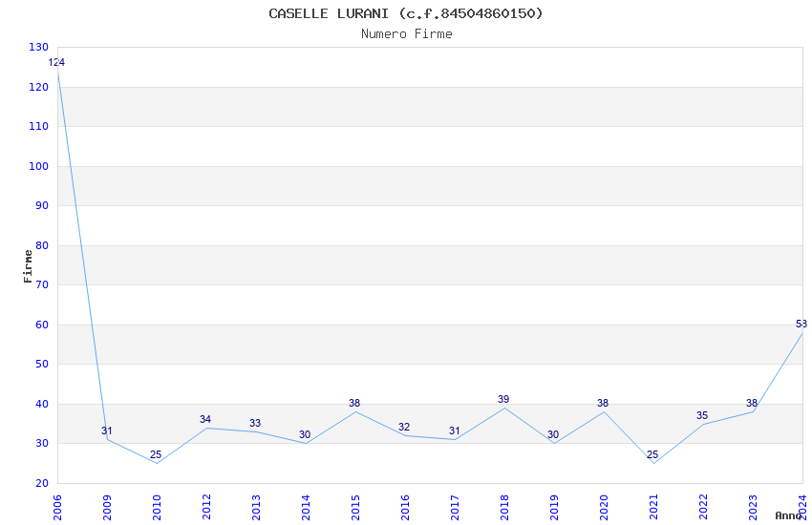Click the subtitle 'Numero Firme'
Screen dimensions: 812x525
coord(407,34)
